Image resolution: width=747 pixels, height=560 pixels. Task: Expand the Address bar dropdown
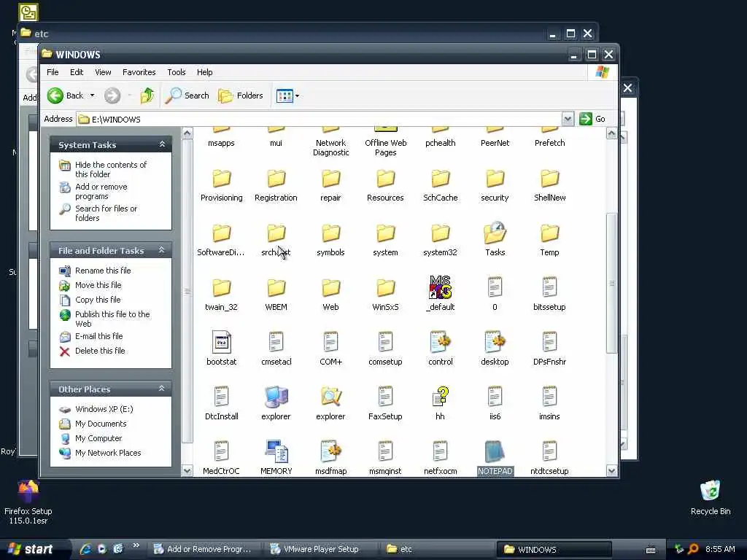[568, 119]
